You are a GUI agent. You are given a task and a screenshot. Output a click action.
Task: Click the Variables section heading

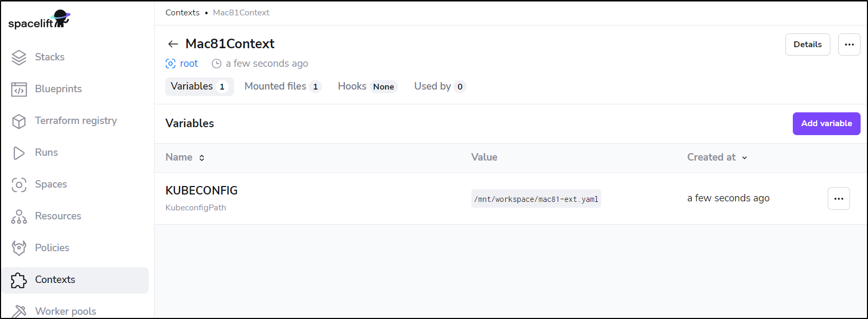[190, 123]
